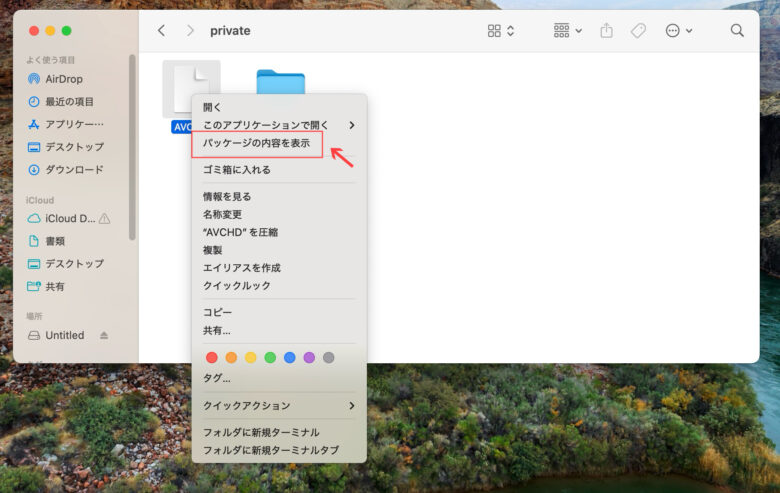Eject the Untitled volume
This screenshot has width=780, height=493.
tap(104, 335)
